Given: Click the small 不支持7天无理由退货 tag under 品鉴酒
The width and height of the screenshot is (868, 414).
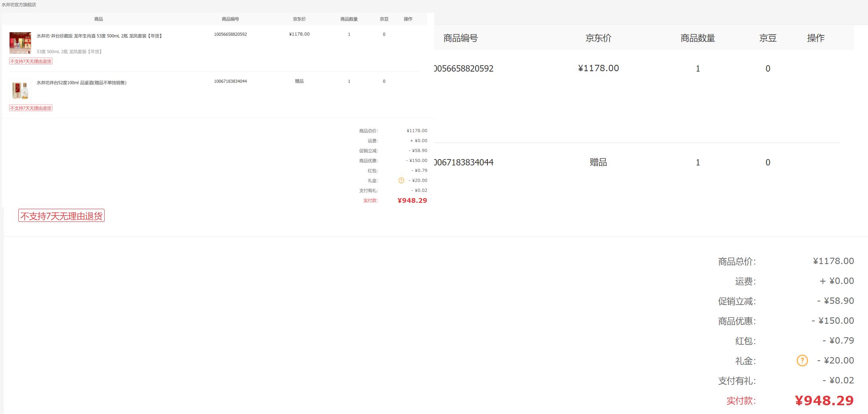Looking at the screenshot, I should (x=31, y=108).
